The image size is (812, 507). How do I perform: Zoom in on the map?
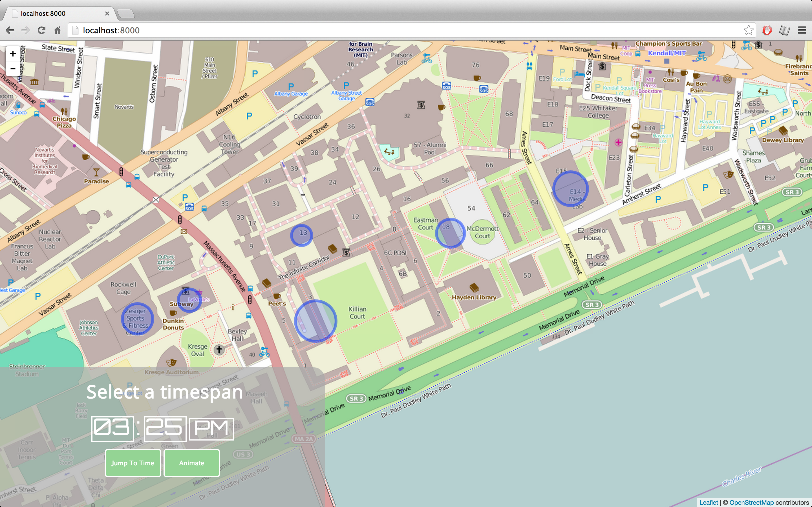pyautogui.click(x=13, y=54)
